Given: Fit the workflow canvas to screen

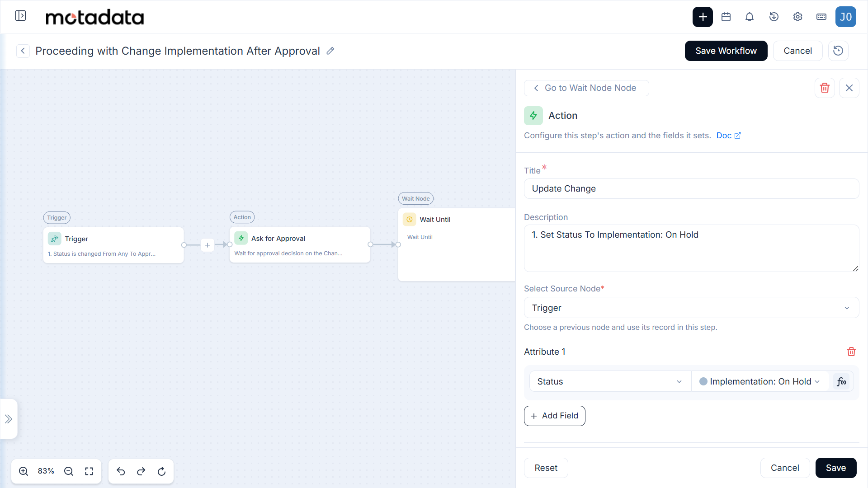Looking at the screenshot, I should click(x=89, y=471).
